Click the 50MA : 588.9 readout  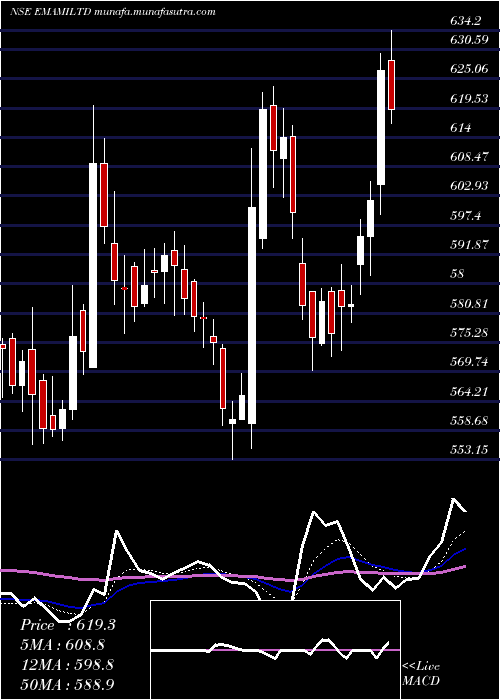click(x=67, y=684)
